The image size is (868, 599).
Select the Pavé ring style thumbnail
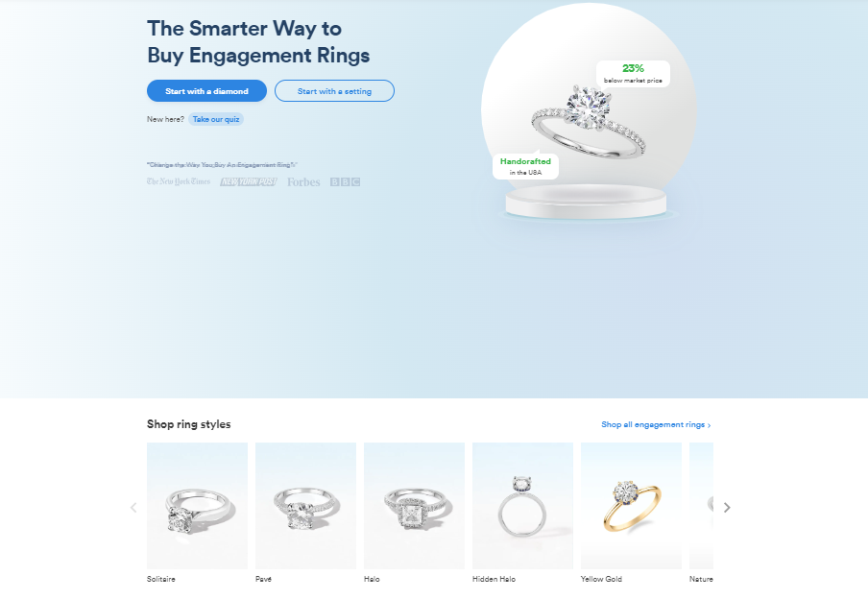coord(305,506)
